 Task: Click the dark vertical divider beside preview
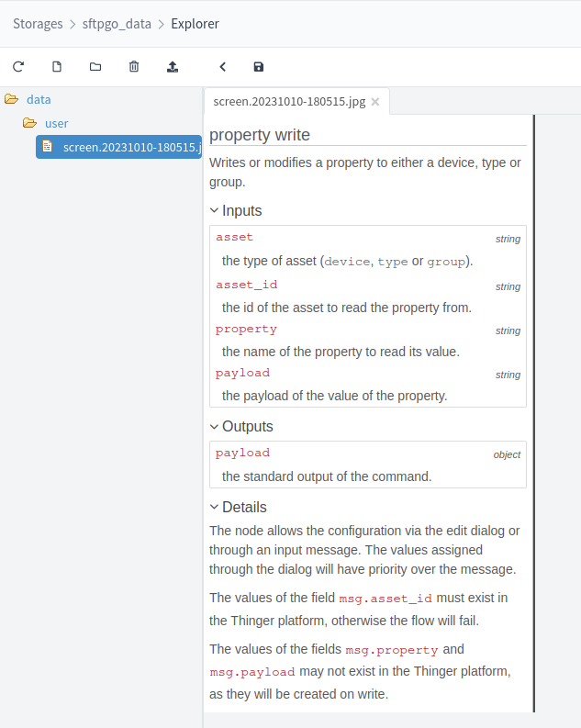pos(533,413)
